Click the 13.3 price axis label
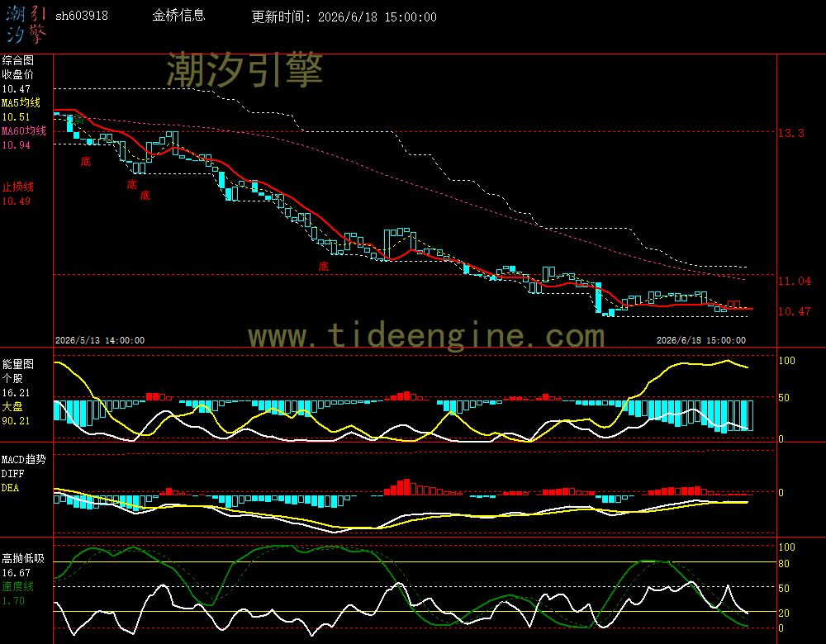 pyautogui.click(x=791, y=133)
